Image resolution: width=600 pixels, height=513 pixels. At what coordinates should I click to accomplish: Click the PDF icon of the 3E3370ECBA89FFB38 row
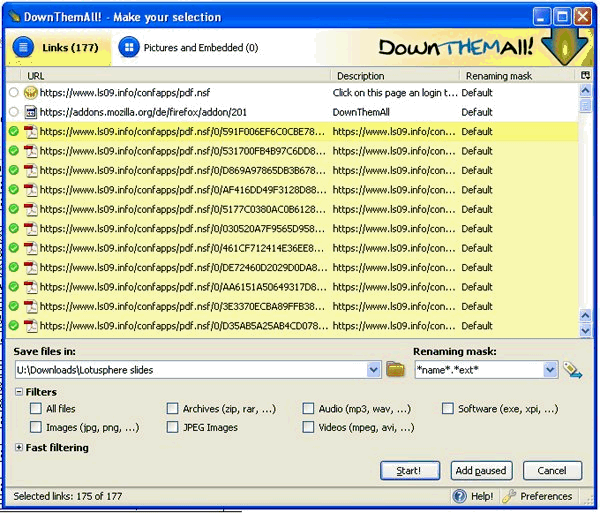(x=31, y=306)
